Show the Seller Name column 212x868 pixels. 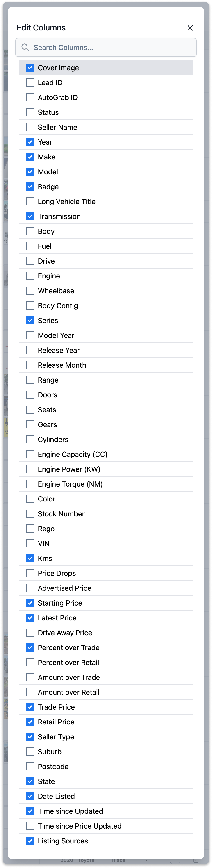click(30, 127)
